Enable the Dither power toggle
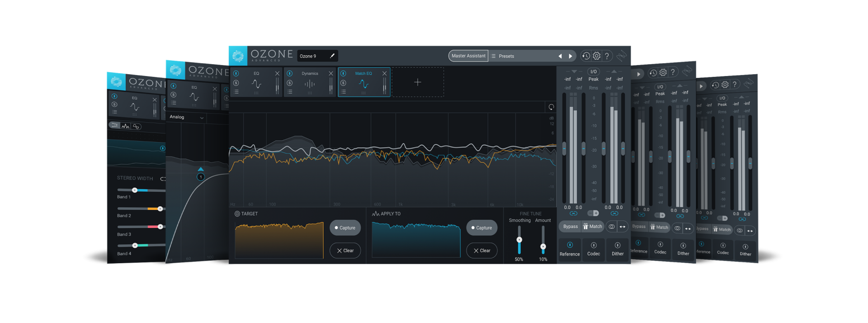Viewport: 868px width, 323px height. [x=618, y=245]
